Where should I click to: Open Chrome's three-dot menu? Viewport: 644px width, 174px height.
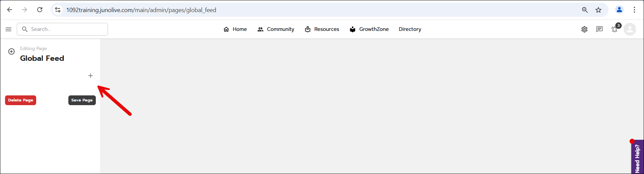634,10
